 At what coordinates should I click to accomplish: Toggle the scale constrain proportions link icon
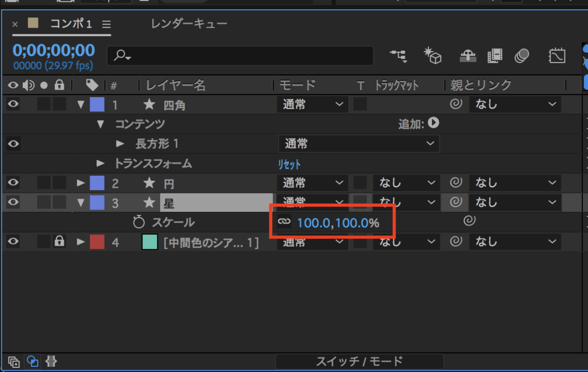284,222
